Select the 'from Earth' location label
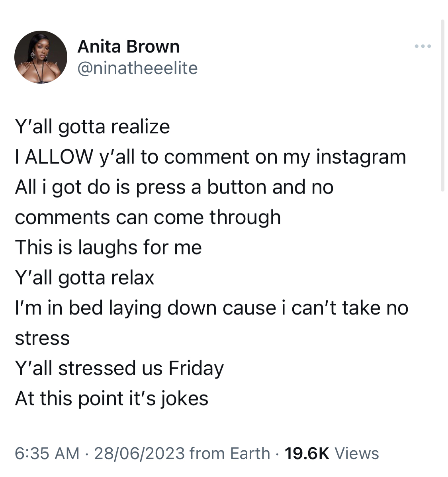This screenshot has height=477, width=448. click(230, 453)
